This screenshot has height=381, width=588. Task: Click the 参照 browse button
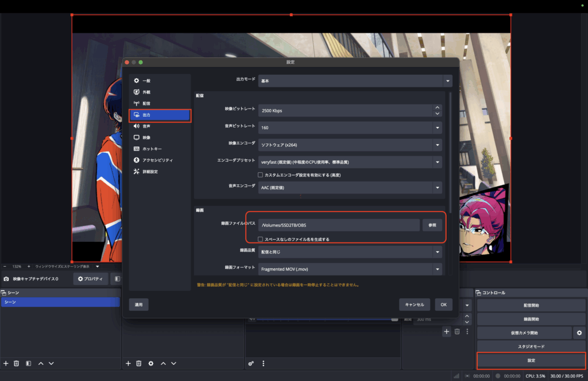(433, 225)
